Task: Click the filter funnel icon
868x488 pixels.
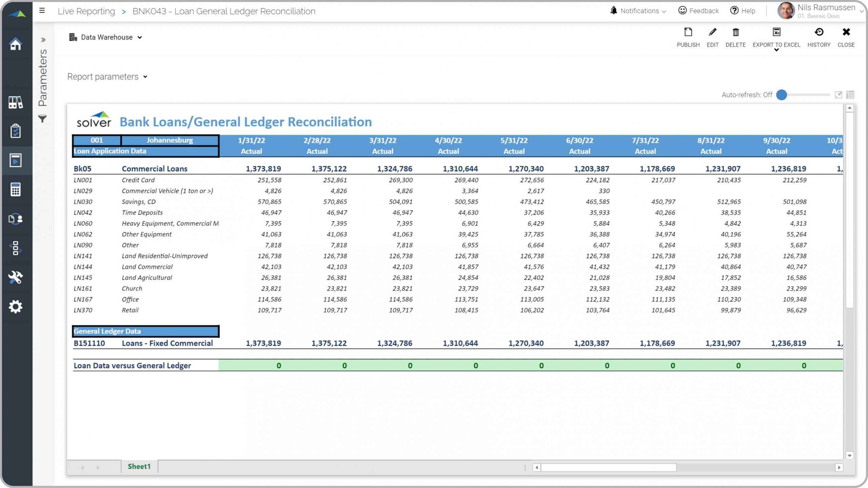Action: [x=42, y=119]
